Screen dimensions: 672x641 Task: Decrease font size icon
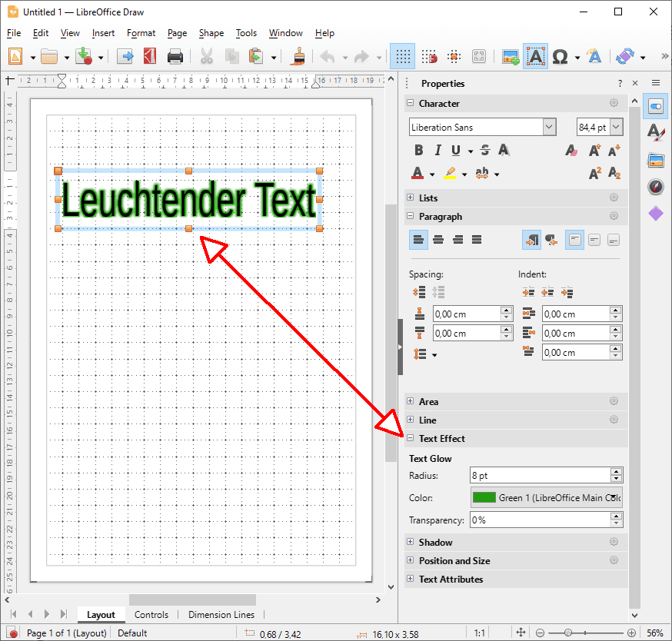pyautogui.click(x=614, y=151)
